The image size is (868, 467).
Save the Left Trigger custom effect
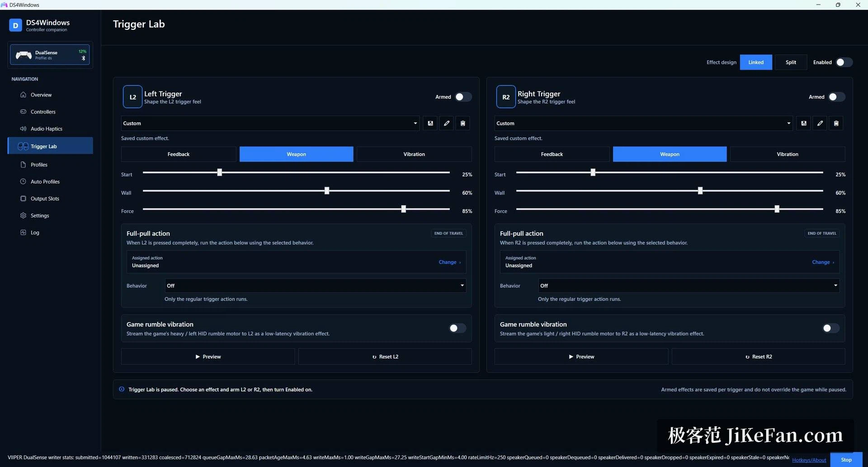point(430,123)
